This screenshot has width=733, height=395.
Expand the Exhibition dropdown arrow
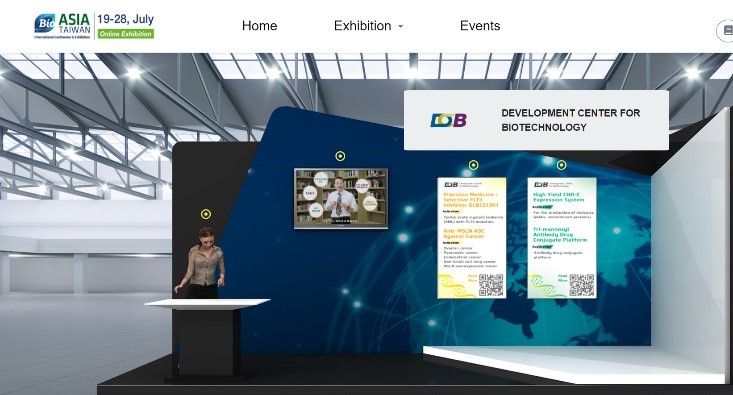401,27
